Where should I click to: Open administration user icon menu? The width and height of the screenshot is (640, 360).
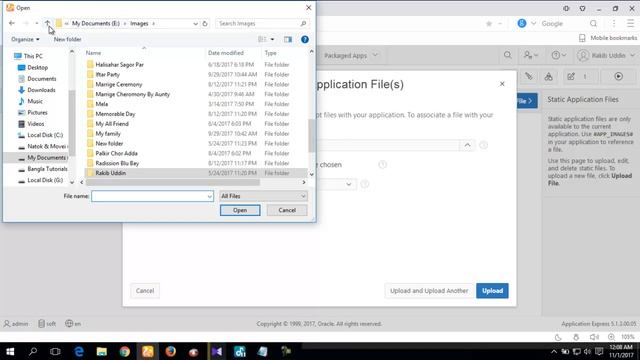click(531, 55)
